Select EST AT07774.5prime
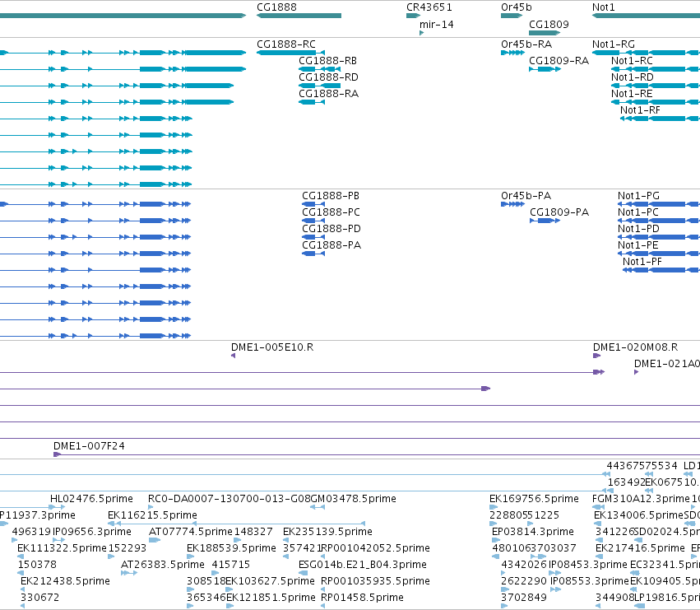Viewport: 700px width, 610px height. pyautogui.click(x=155, y=540)
